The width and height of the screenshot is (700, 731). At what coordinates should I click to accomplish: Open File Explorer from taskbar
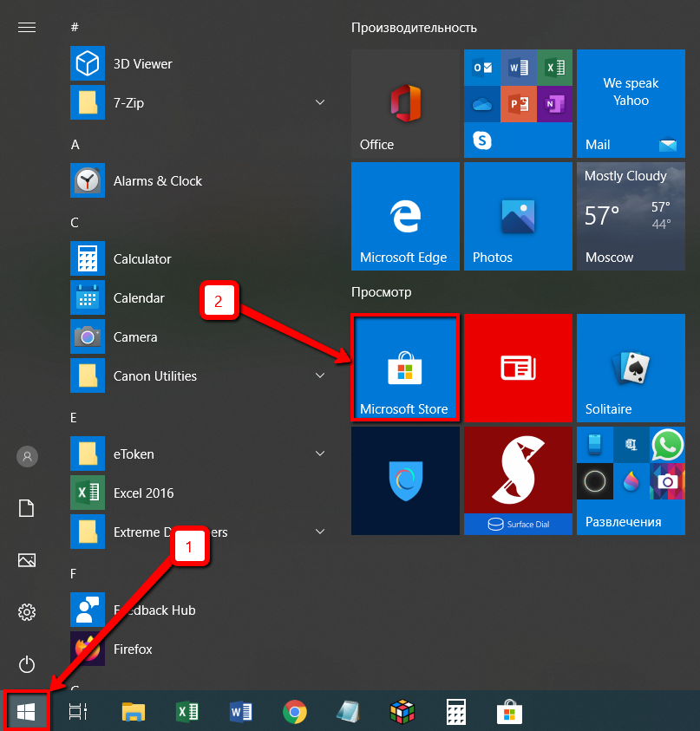[134, 711]
